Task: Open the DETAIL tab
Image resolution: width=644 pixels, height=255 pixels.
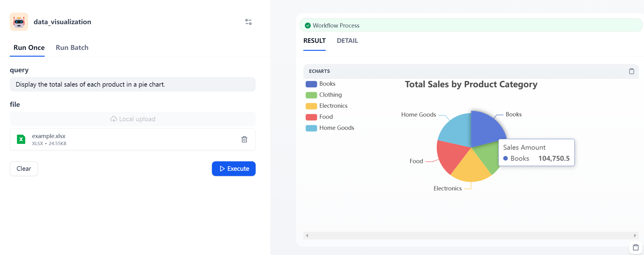Action: coord(347,41)
